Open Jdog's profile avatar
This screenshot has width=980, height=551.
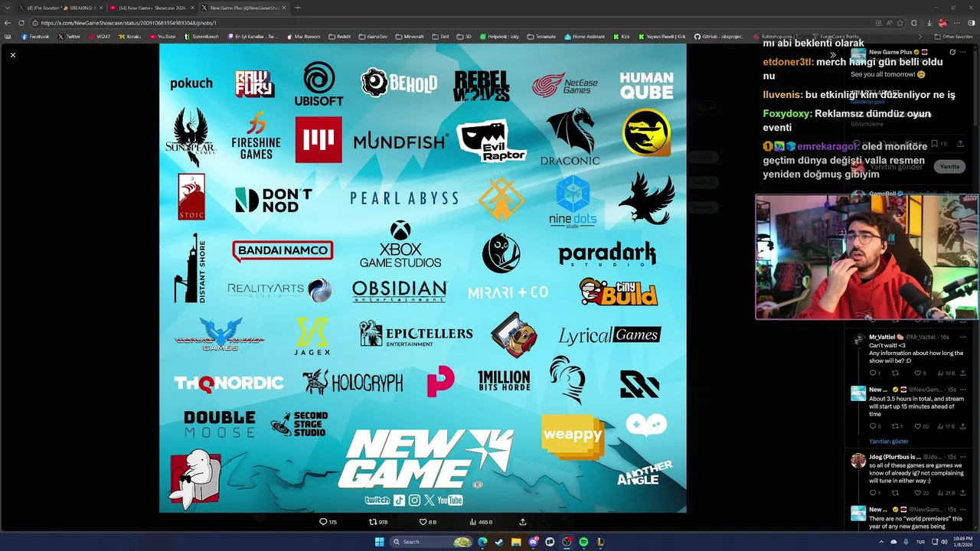(858, 461)
